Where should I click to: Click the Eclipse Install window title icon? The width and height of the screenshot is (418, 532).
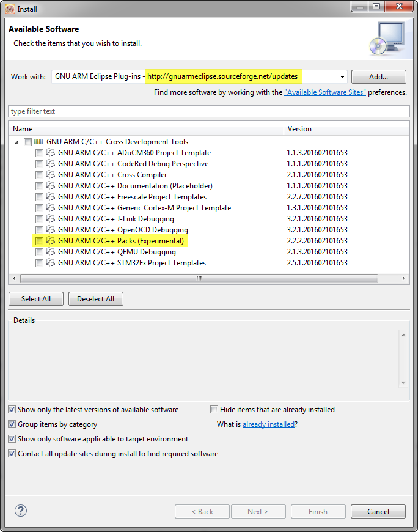(10, 9)
